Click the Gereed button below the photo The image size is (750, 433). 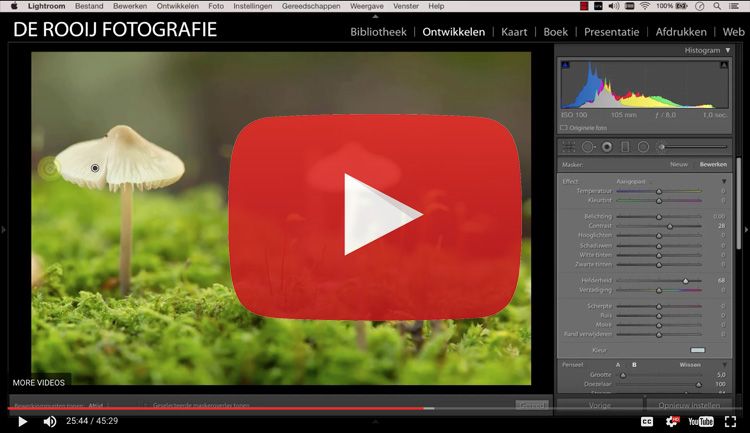tap(531, 405)
